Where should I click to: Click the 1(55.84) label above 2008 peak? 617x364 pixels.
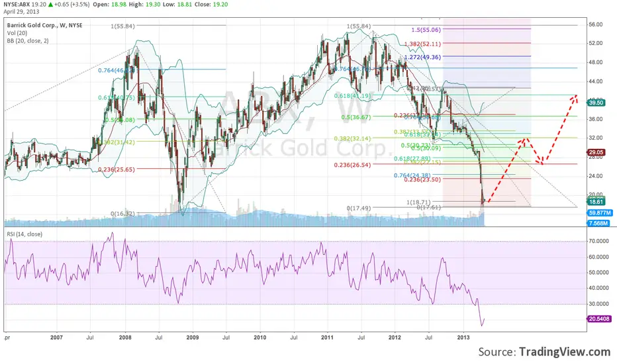[x=122, y=26]
